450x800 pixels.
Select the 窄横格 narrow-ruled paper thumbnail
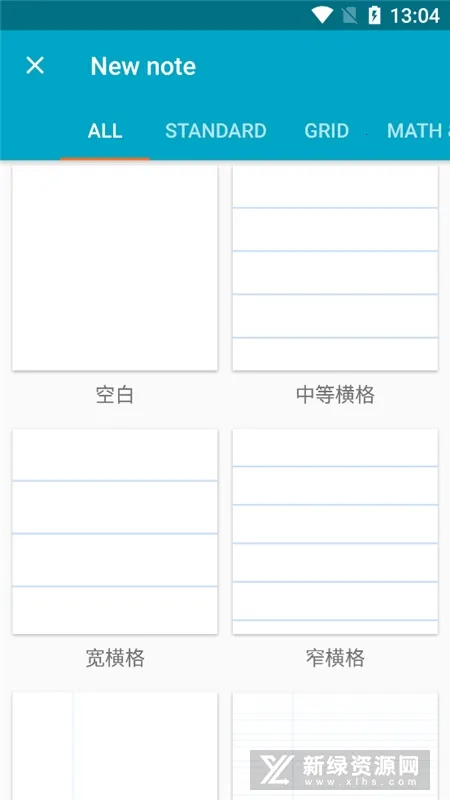pos(335,532)
